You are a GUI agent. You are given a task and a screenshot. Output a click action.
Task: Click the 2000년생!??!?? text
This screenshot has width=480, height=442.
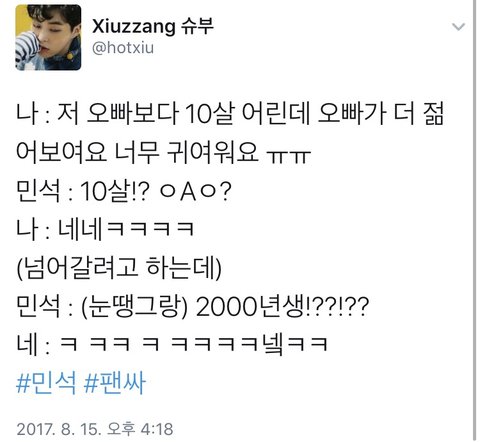(283, 307)
